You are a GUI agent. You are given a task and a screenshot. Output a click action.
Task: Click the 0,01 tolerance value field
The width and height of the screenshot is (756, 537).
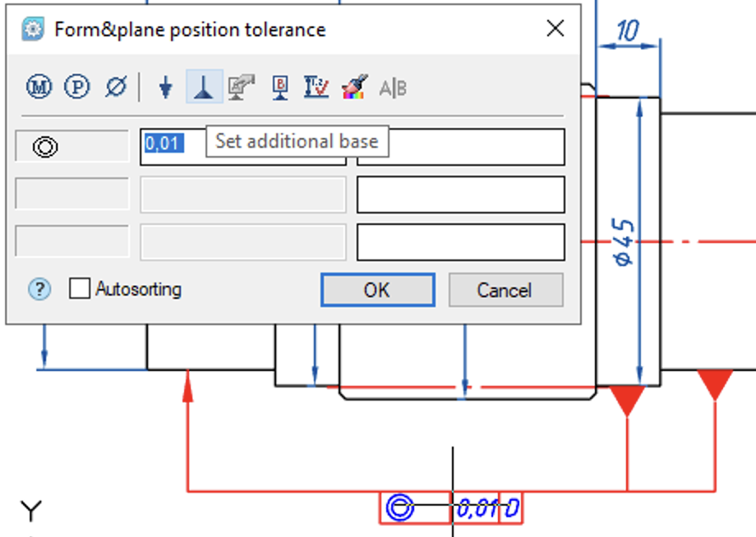[x=173, y=144]
